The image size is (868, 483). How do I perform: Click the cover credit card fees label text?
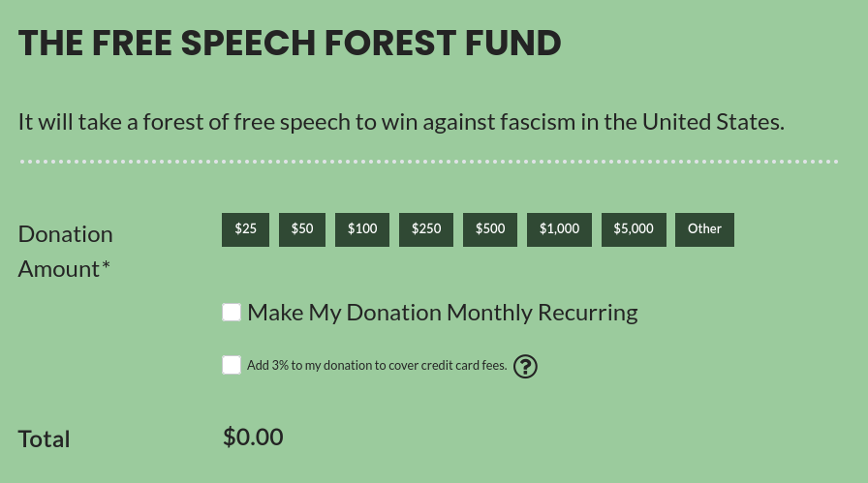377,366
